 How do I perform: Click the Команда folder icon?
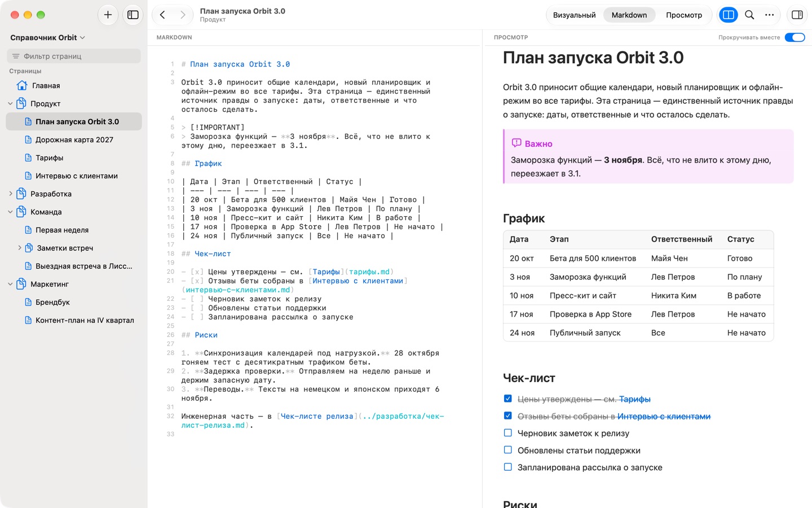point(21,212)
